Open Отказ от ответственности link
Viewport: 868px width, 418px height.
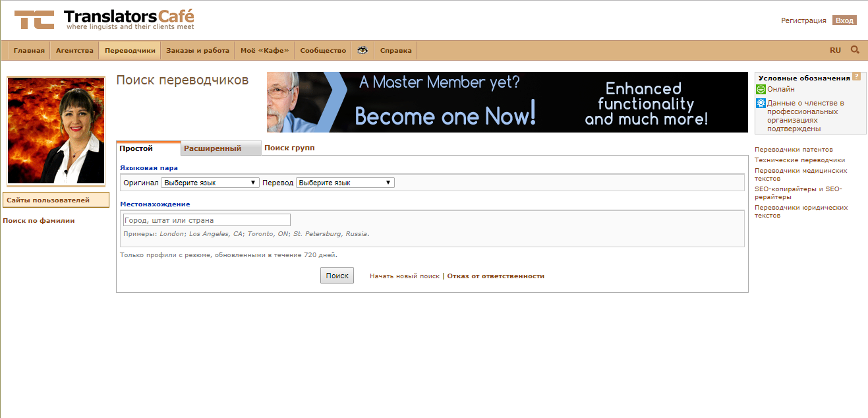[496, 276]
